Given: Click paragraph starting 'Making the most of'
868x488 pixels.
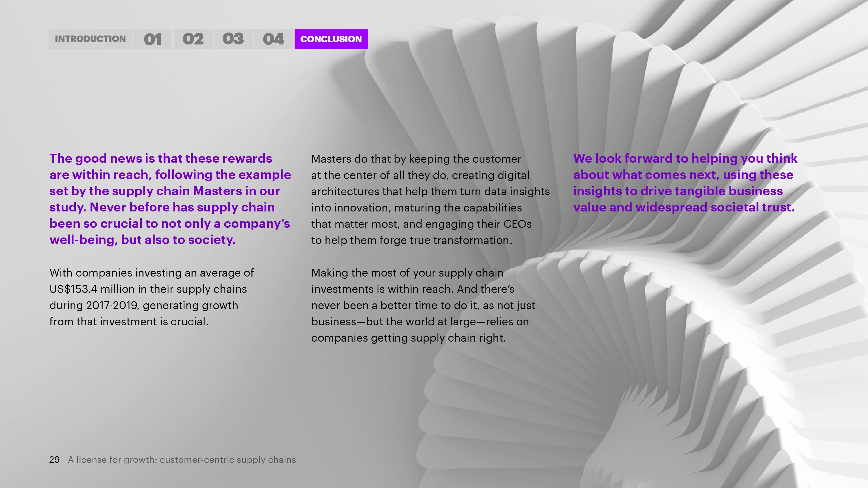Looking at the screenshot, I should (x=423, y=305).
